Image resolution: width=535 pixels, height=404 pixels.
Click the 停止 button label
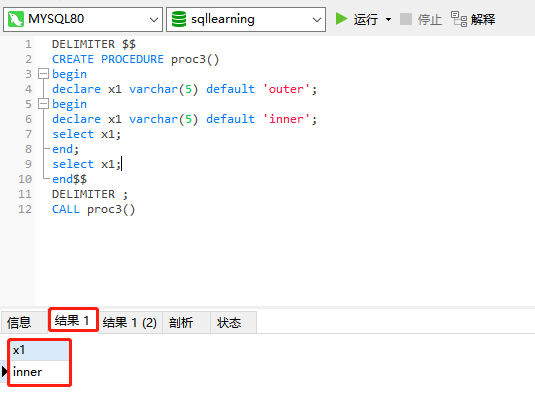click(430, 19)
